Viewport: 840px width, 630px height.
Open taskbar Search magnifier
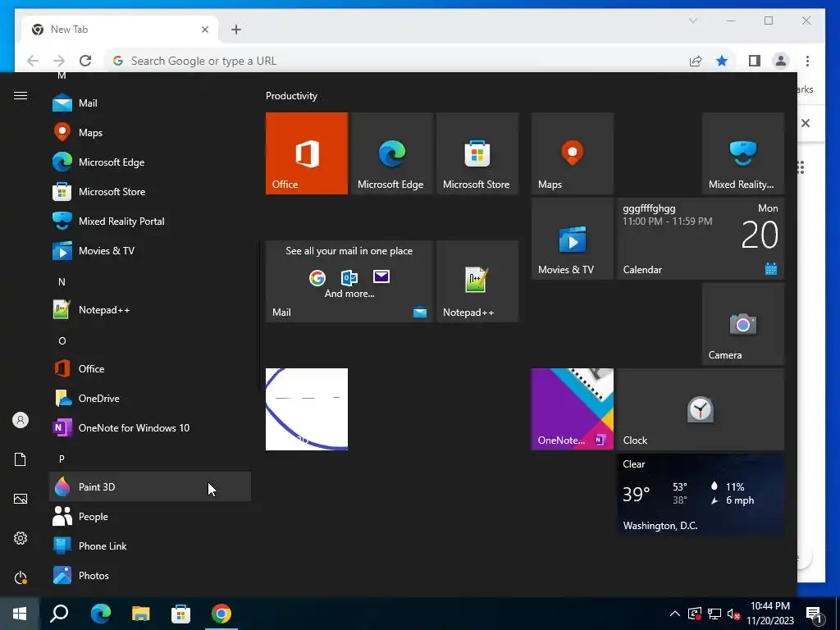[x=59, y=614]
